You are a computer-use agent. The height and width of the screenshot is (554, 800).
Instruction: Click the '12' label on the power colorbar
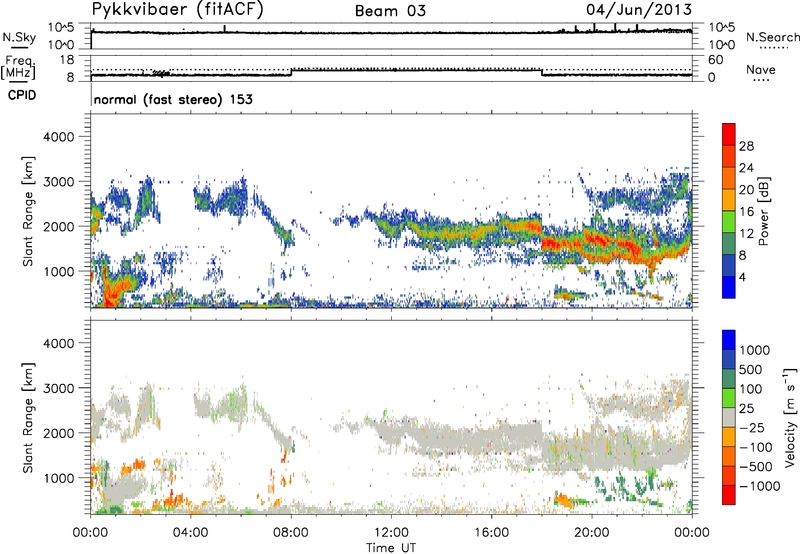tap(746, 234)
